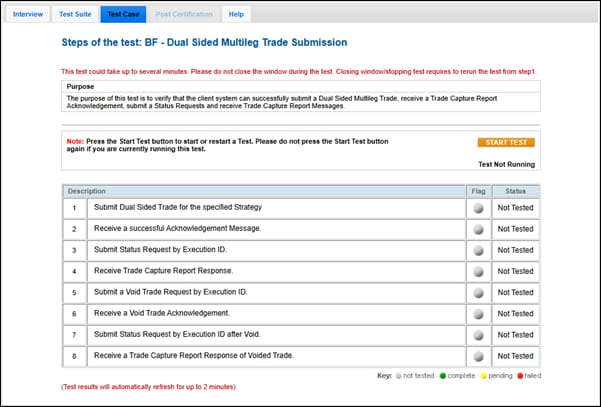The image size is (601, 407).
Task: Click the Post Certification tab
Action: coord(184,15)
